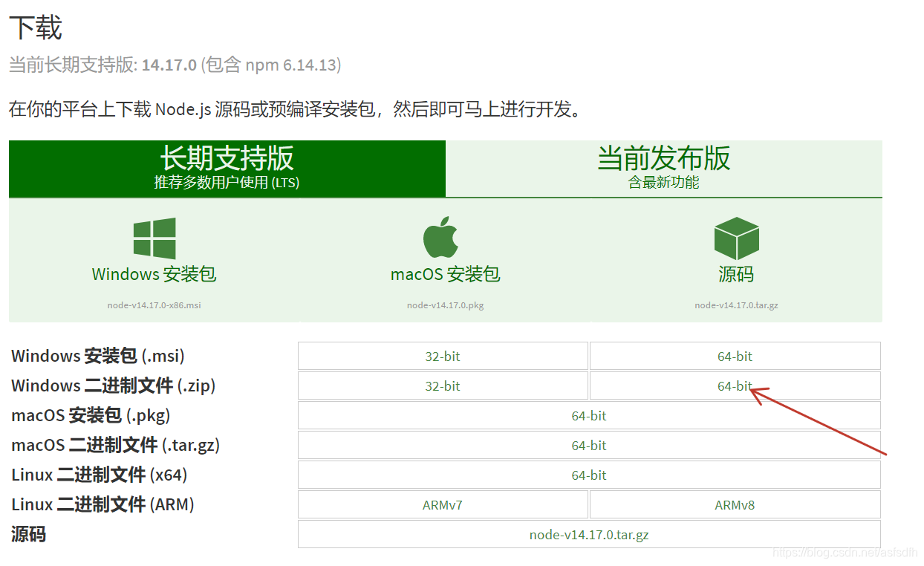Click the Windows 安装包 (.msi) row label

98,356
